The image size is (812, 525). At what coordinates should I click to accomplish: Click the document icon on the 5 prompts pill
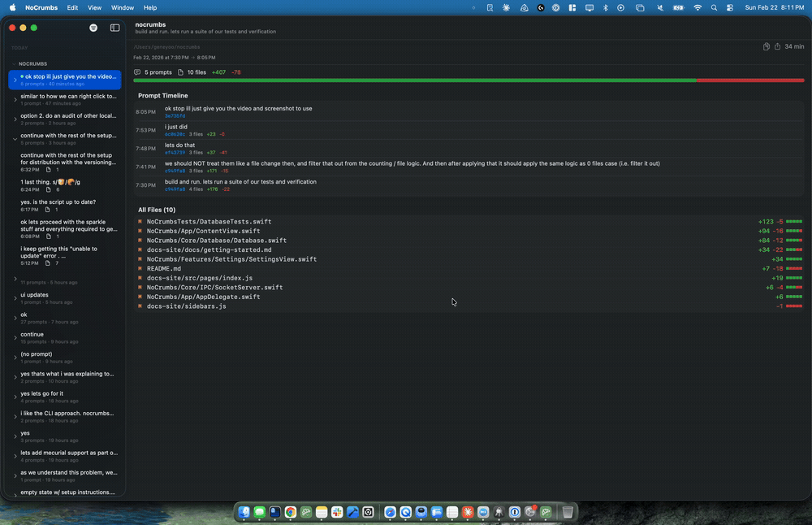(x=137, y=72)
